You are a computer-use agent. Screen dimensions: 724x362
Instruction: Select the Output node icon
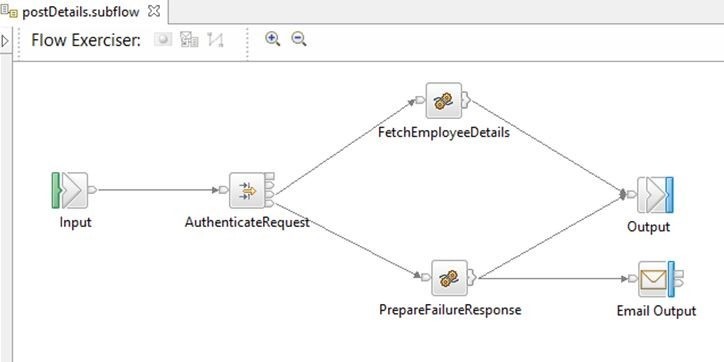coord(655,194)
